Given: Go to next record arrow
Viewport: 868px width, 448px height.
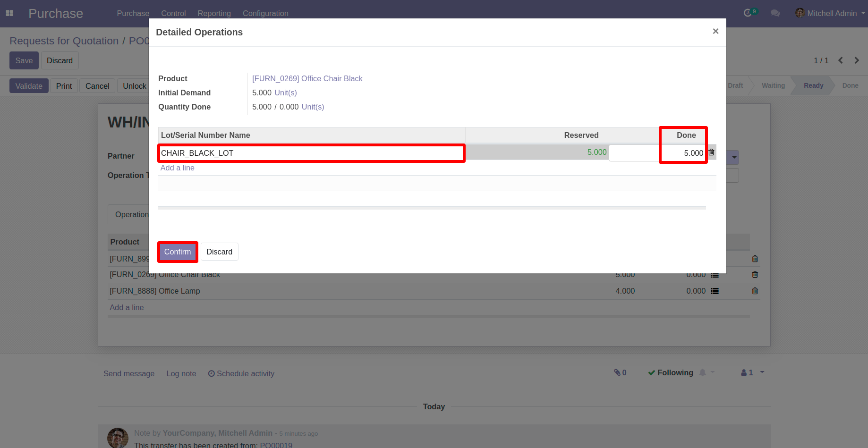Looking at the screenshot, I should 857,60.
